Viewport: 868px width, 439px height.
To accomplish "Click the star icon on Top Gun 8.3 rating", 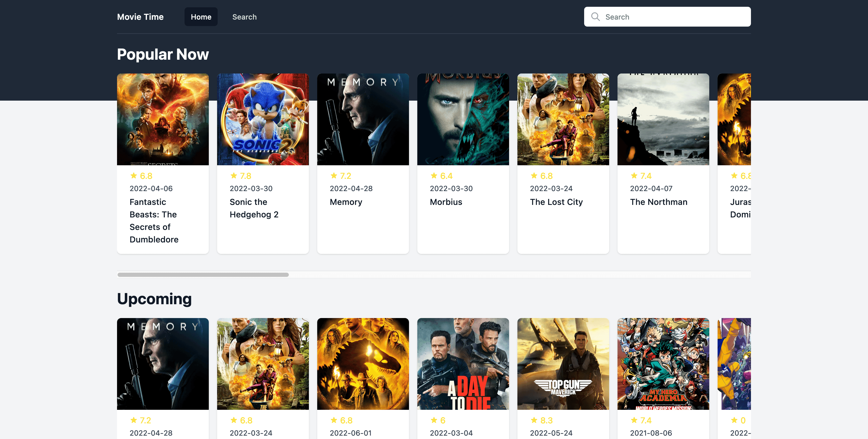I will pos(534,420).
